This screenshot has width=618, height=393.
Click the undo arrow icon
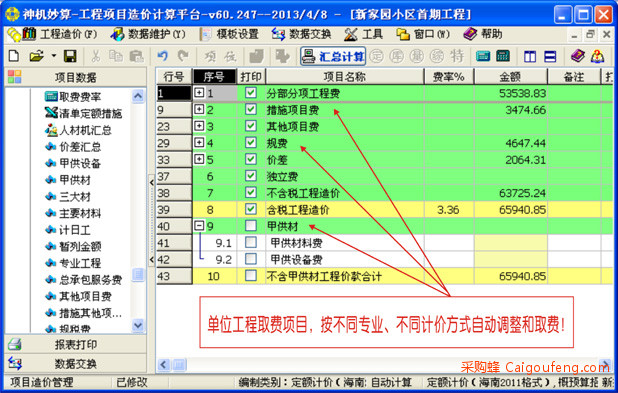coord(162,56)
